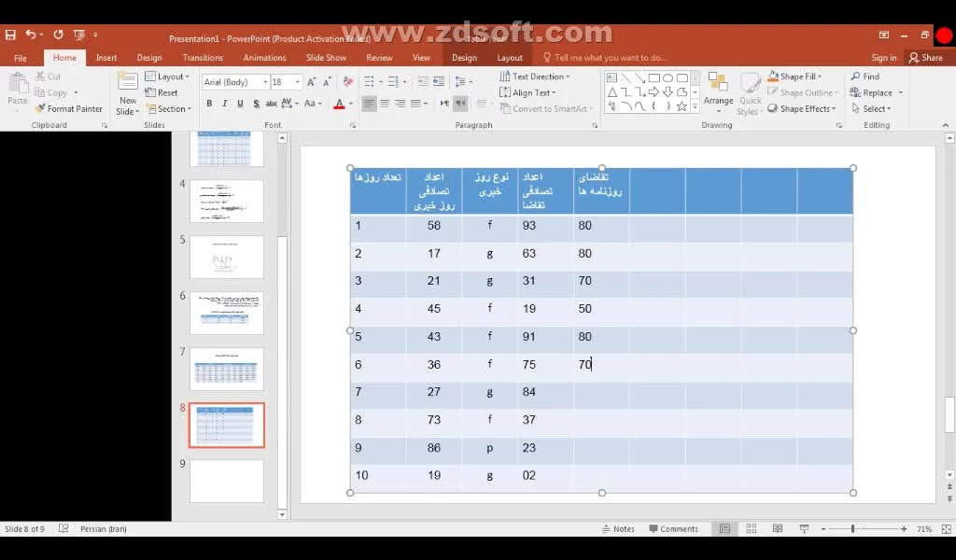Open the Shape Fill dropdown
The image size is (956, 560).
pos(795,77)
